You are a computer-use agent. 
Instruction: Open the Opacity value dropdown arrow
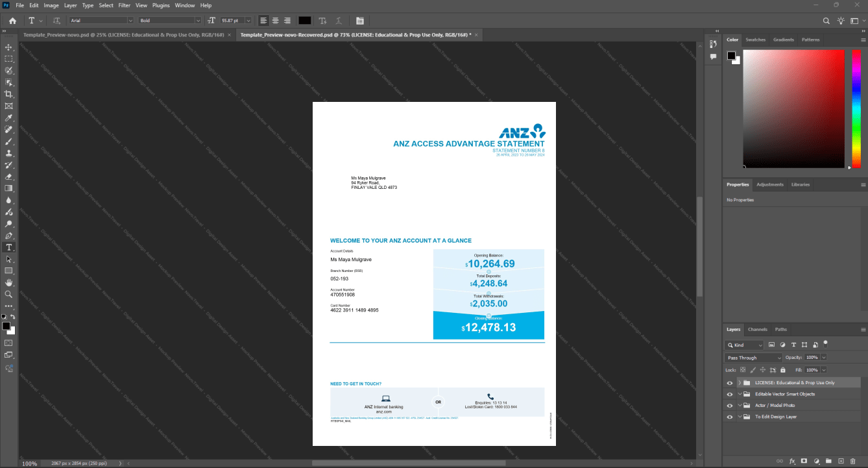tap(824, 358)
